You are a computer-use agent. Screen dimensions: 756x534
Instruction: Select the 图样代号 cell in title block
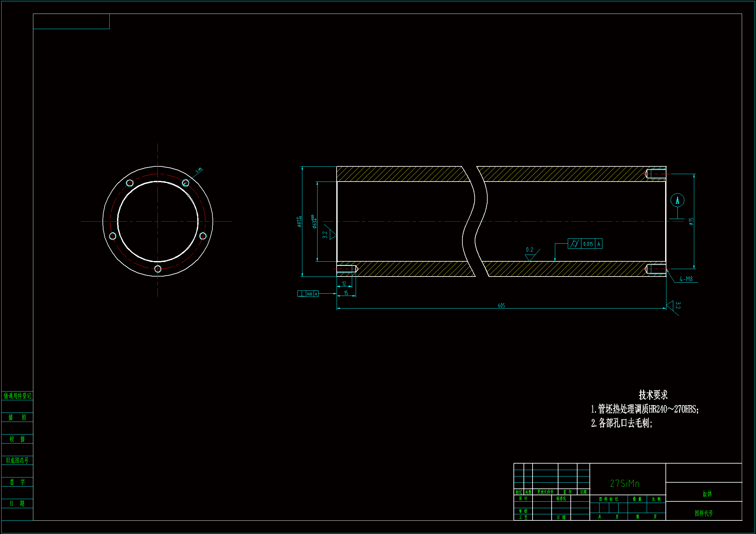(704, 513)
